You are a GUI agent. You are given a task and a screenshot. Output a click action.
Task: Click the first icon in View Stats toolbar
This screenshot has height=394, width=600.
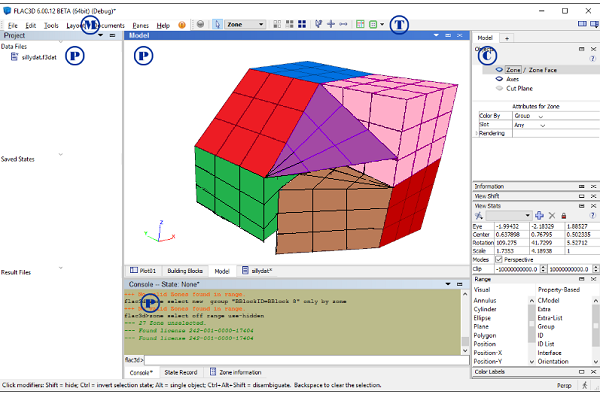point(479,216)
